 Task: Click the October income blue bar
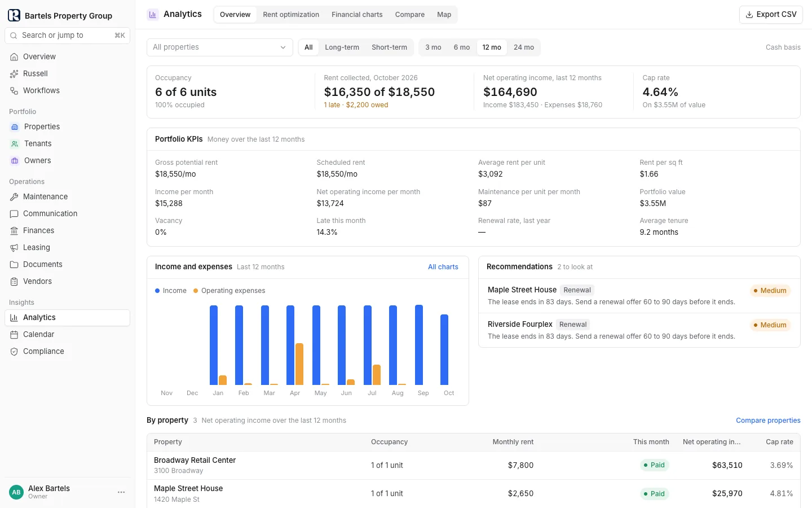(x=444, y=349)
